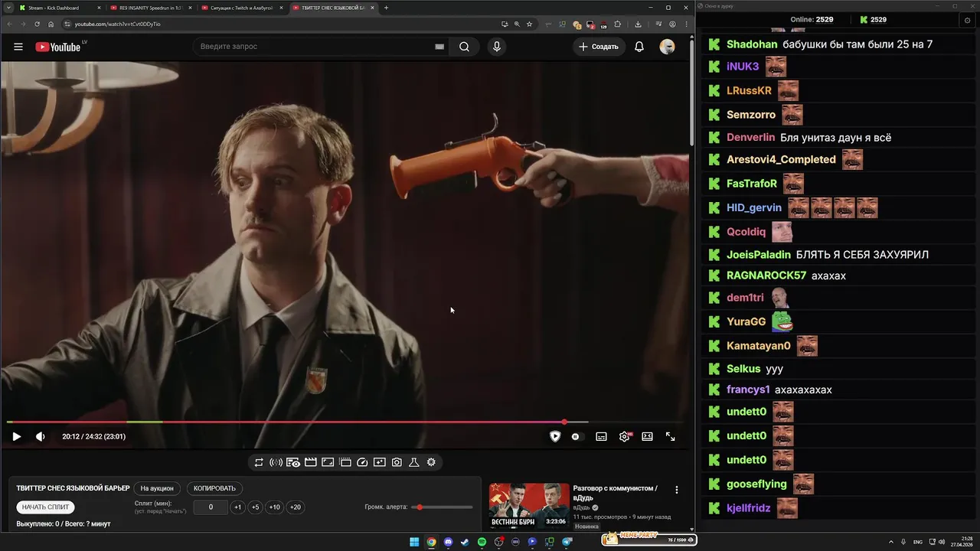
Task: Click the flask icon in enhancer toolbar
Action: point(414,462)
